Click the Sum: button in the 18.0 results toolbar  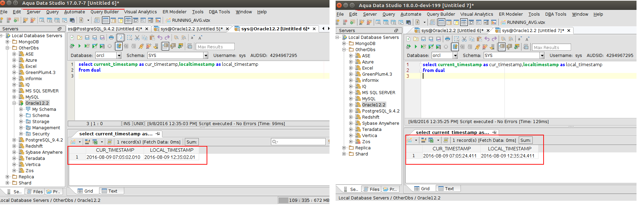526,140
